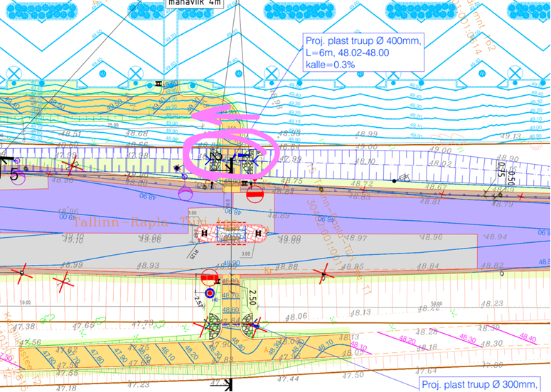This screenshot has height=392, width=551.
Task: Click the 'mahavlik 4m' label at top
Action: tap(193, 4)
